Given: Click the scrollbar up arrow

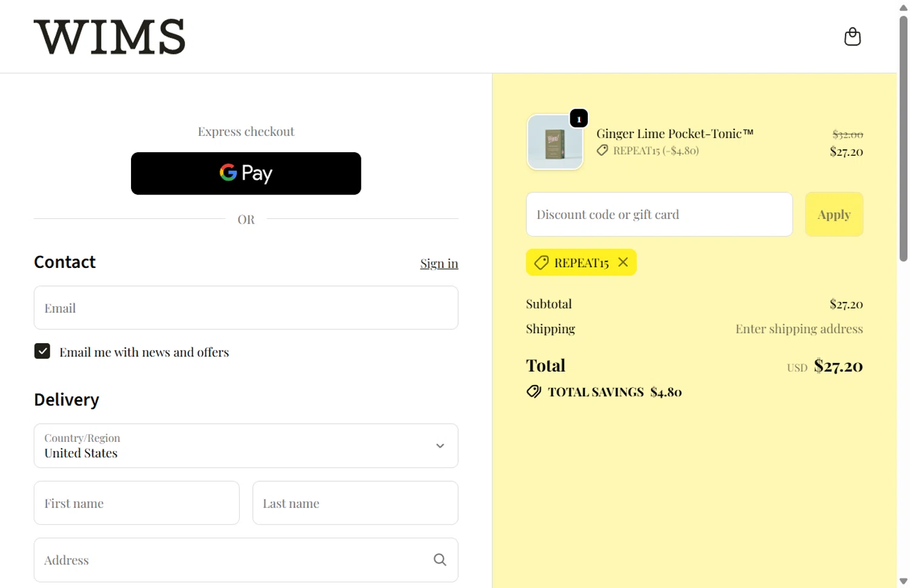Looking at the screenshot, I should 903,7.
